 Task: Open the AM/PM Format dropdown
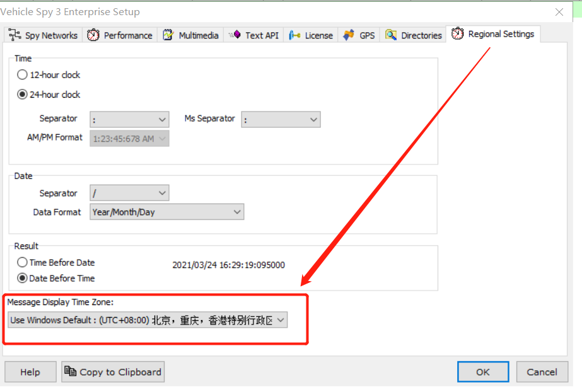click(129, 139)
